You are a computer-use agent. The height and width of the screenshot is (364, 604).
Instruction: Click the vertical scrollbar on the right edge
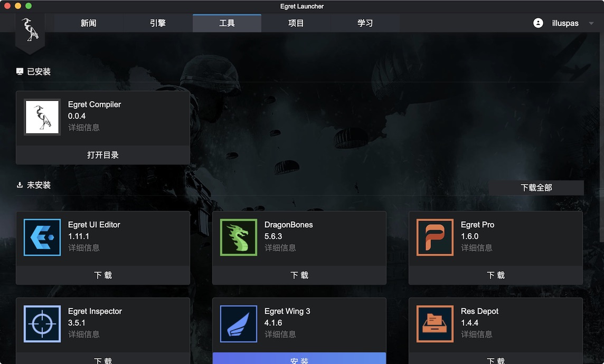pyautogui.click(x=602, y=137)
